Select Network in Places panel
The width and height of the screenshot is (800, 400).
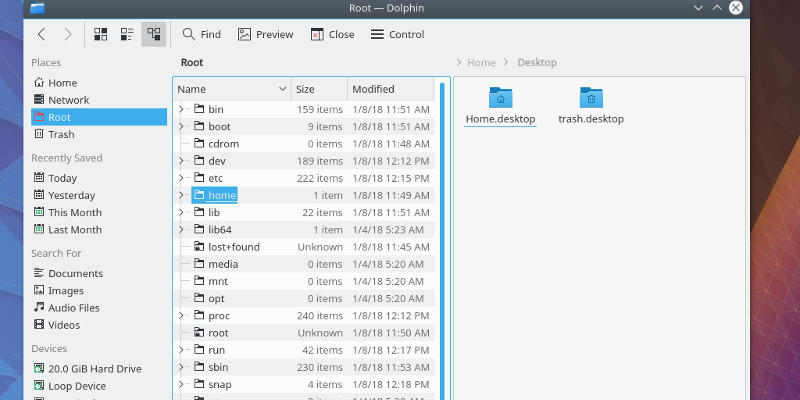(x=68, y=100)
